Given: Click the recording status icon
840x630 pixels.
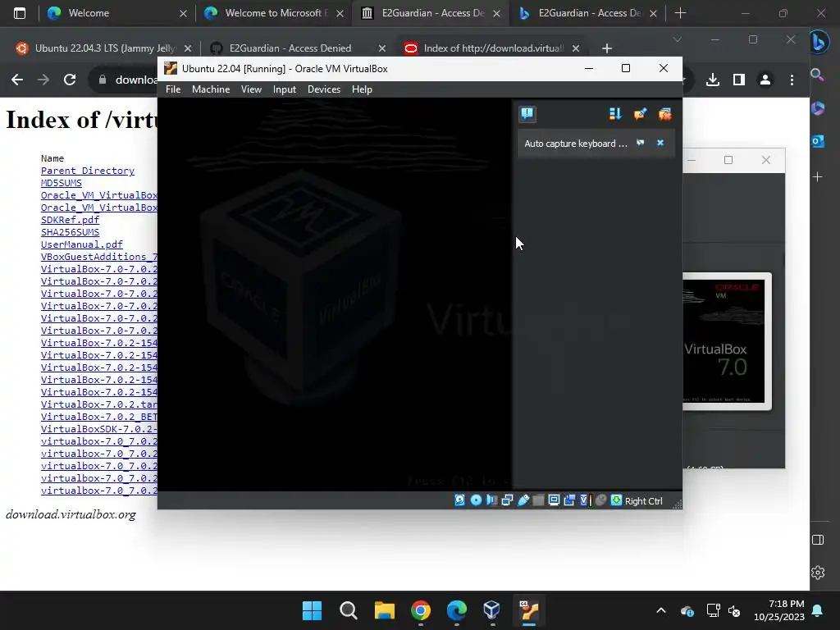Looking at the screenshot, I should [569, 500].
